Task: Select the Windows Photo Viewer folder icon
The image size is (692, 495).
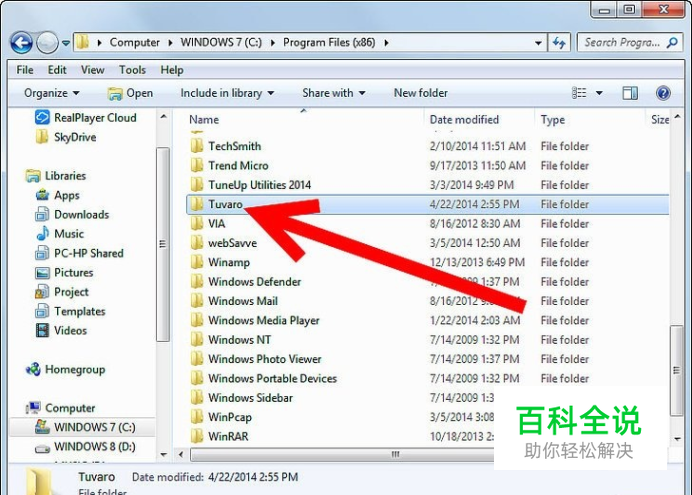Action: (x=197, y=359)
